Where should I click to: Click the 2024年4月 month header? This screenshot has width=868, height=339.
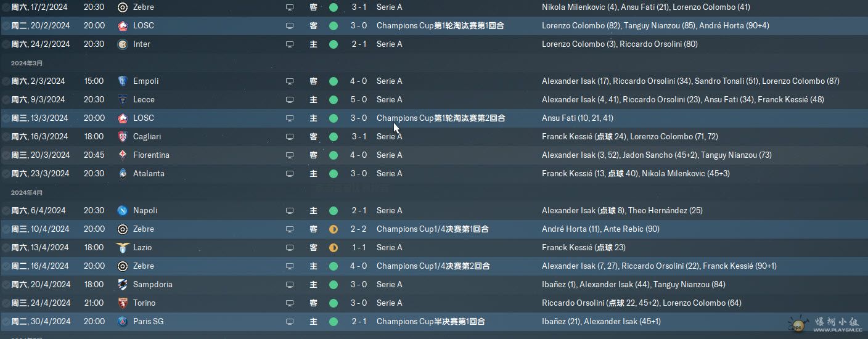click(27, 192)
